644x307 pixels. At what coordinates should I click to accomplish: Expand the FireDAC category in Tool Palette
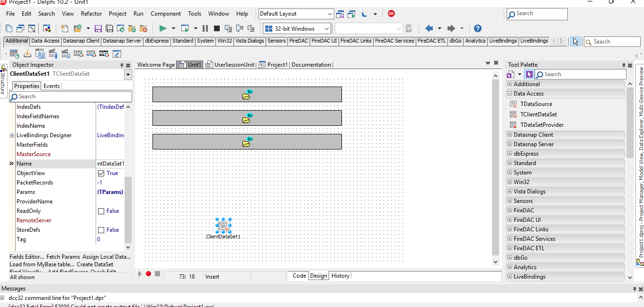click(x=510, y=211)
